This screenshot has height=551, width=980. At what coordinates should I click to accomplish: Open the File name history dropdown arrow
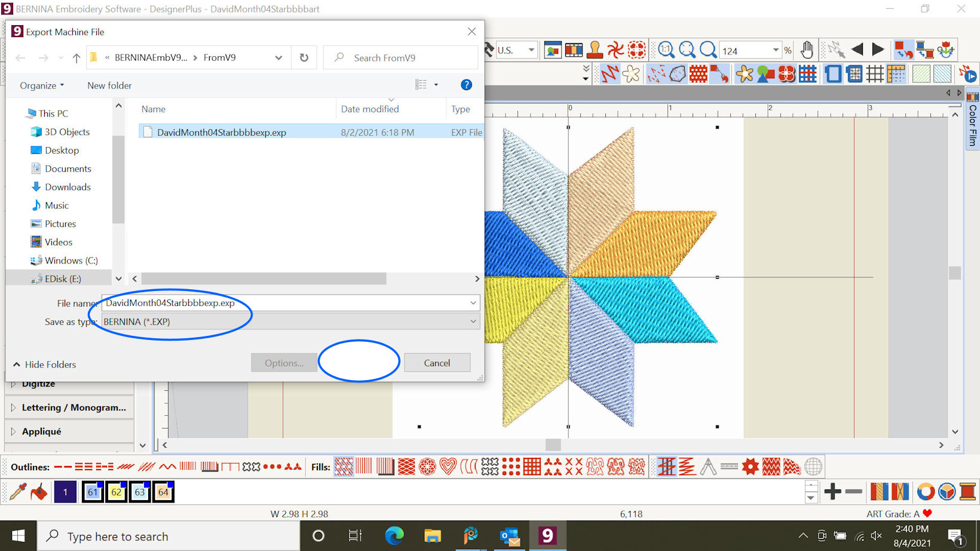(473, 303)
